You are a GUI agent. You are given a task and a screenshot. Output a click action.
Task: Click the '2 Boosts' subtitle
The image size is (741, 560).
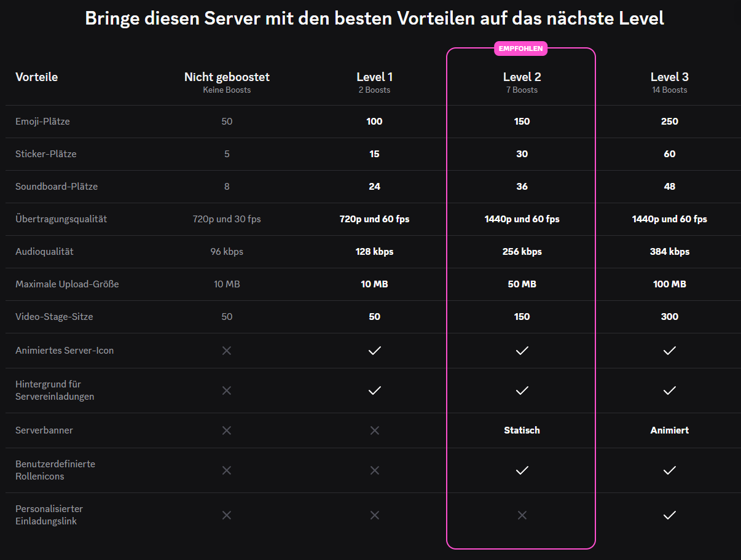pos(375,90)
